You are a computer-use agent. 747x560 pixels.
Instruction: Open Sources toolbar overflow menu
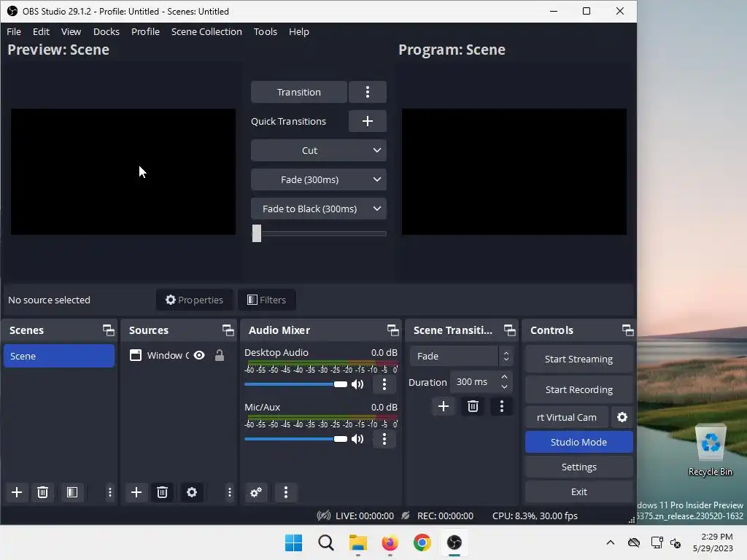(230, 492)
